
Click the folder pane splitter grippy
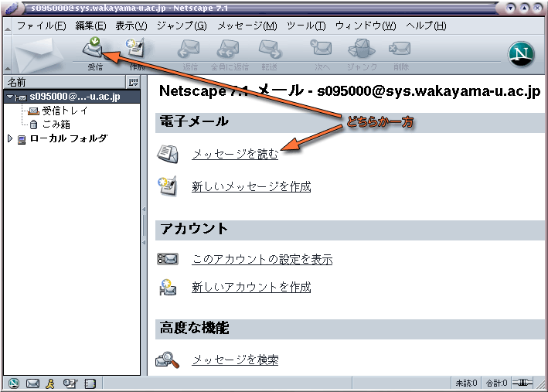[144, 226]
